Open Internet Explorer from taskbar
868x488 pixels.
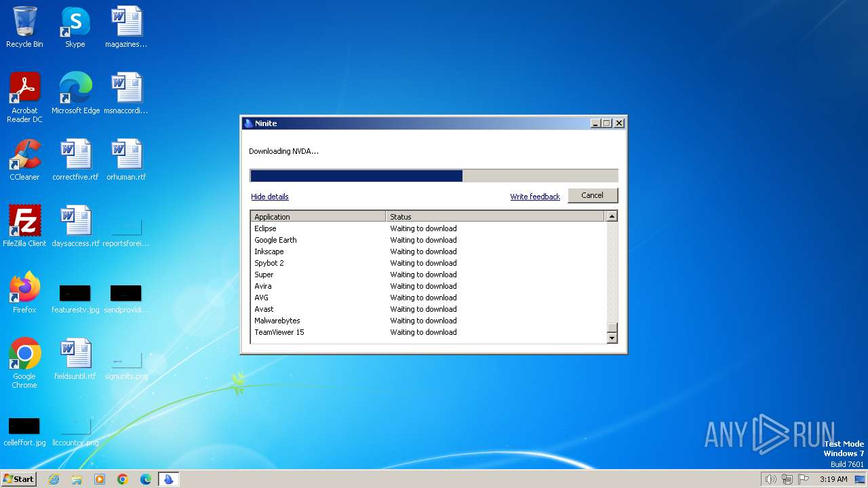[x=54, y=479]
